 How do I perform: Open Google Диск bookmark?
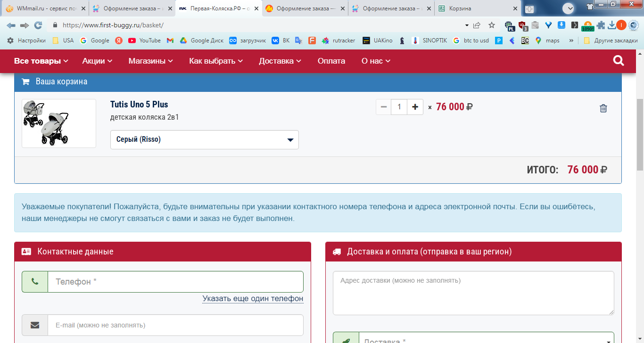tap(202, 41)
